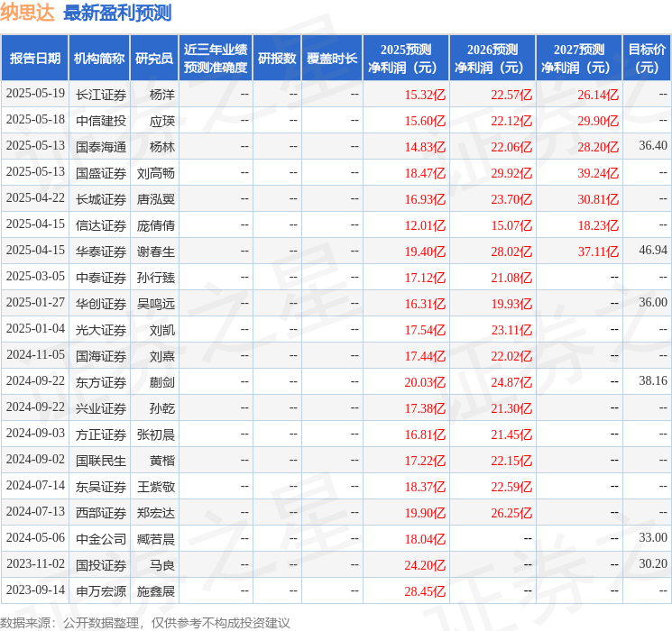672x631 pixels.
Task: Click the 数据来源 disclaimer footer text
Action: click(x=145, y=623)
